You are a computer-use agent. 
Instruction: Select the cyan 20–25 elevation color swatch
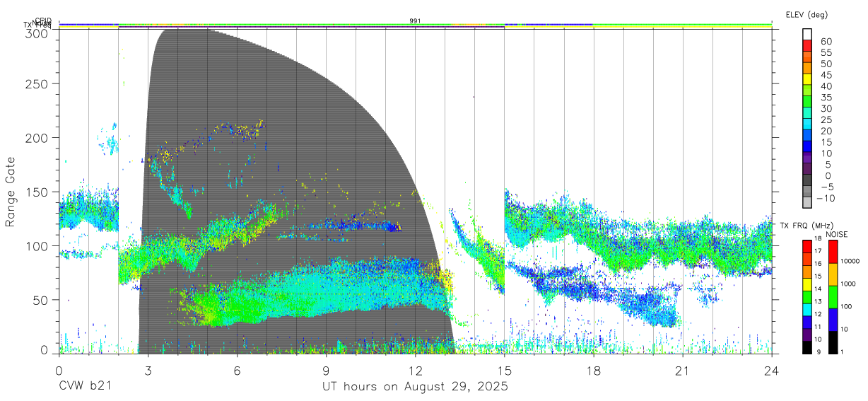807,125
